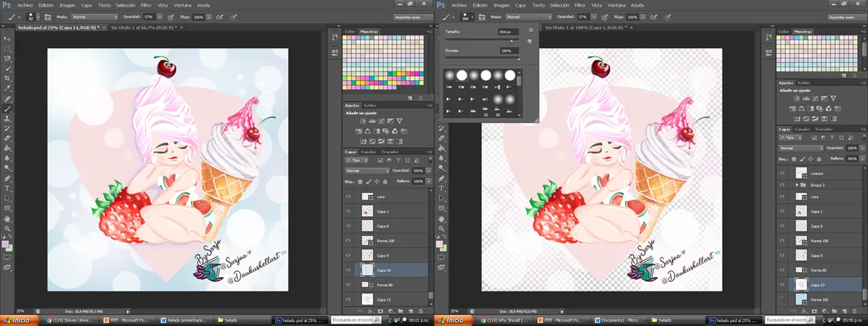Select the Zoom tool in left window

click(8, 230)
